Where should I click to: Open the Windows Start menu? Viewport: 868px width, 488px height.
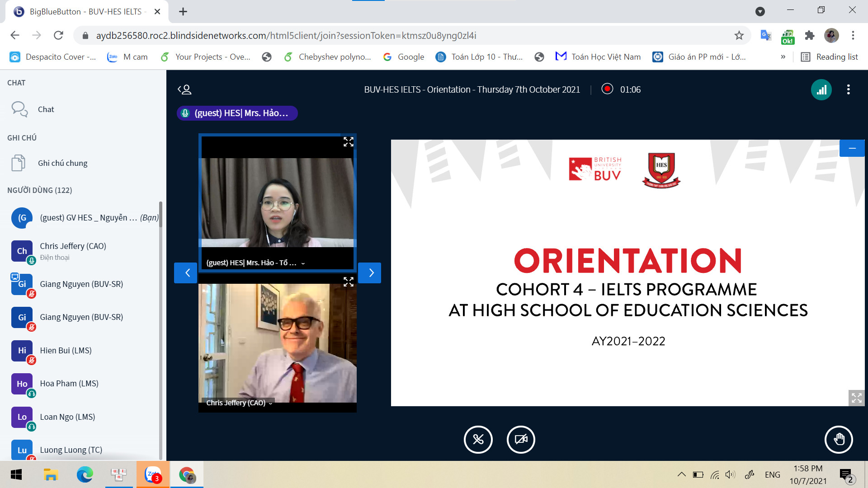(x=16, y=474)
